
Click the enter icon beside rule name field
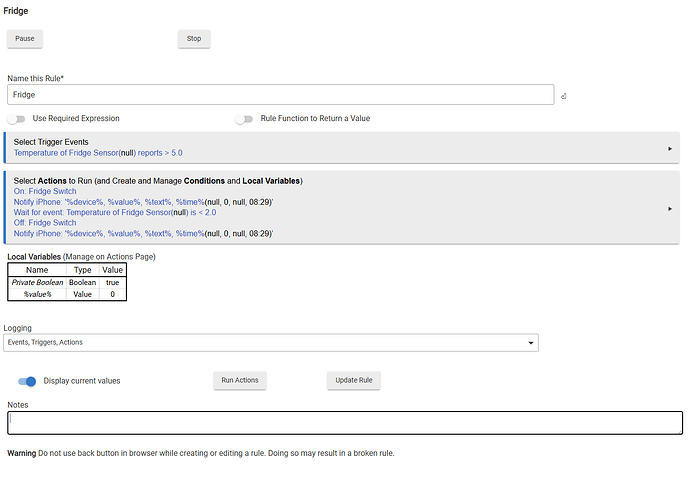pyautogui.click(x=564, y=96)
